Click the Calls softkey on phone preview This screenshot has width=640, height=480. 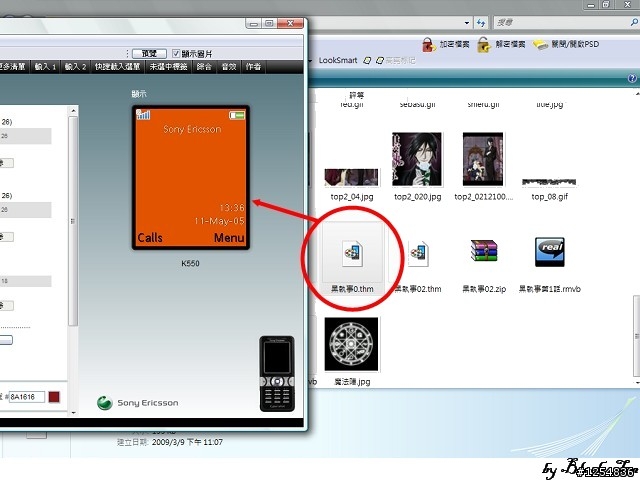[x=150, y=238]
